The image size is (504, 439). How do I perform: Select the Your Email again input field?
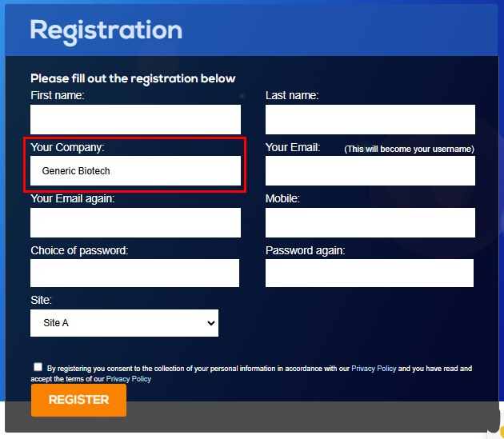tap(135, 223)
